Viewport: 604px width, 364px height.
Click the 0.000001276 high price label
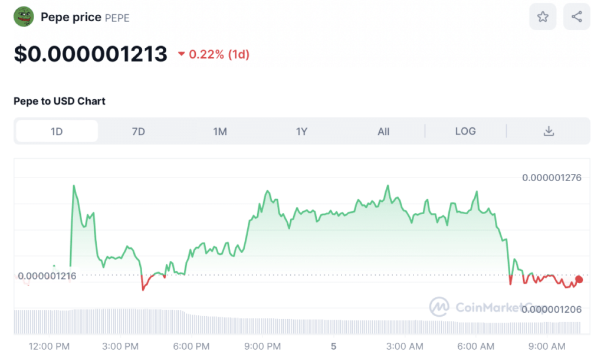[x=552, y=178]
